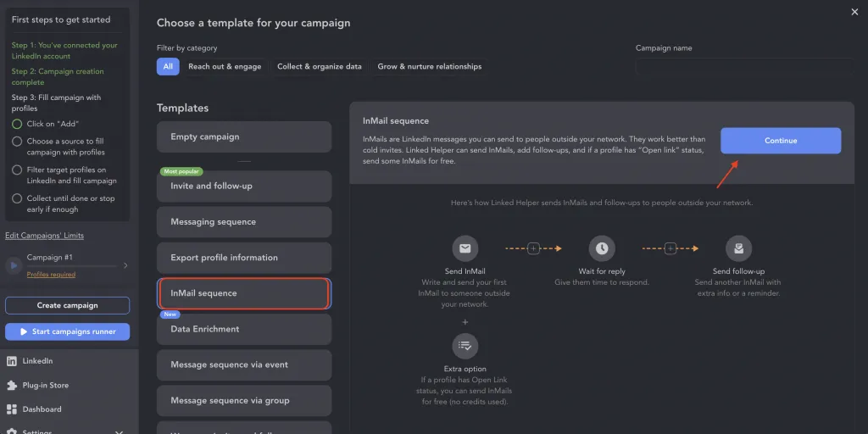This screenshot has height=434, width=868.
Task: Click the Dashboard grid icon
Action: [11, 409]
